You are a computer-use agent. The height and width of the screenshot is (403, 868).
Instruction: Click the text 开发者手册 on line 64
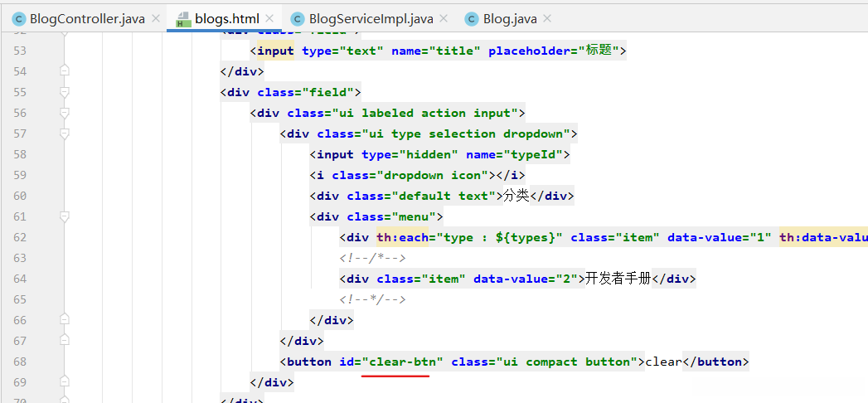(618, 279)
